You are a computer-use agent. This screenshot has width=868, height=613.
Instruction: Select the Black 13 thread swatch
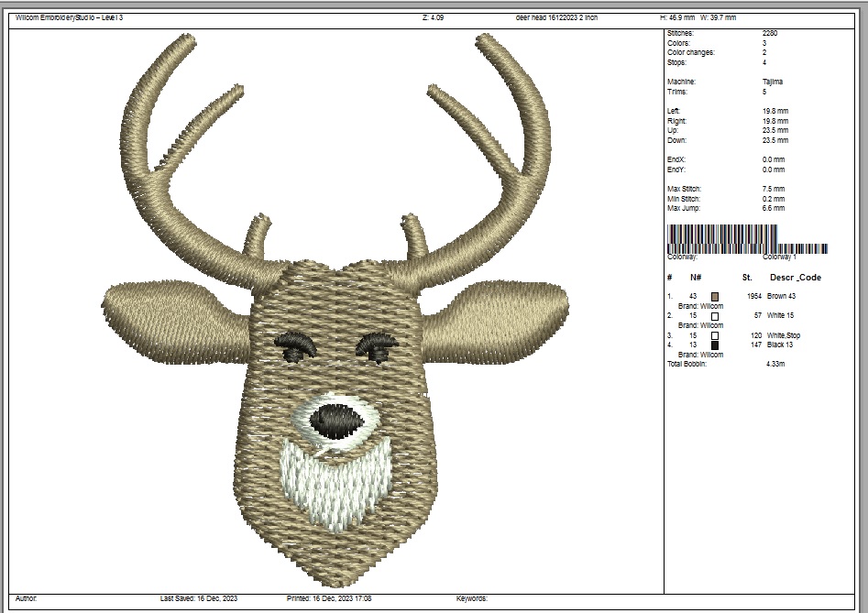(715, 345)
